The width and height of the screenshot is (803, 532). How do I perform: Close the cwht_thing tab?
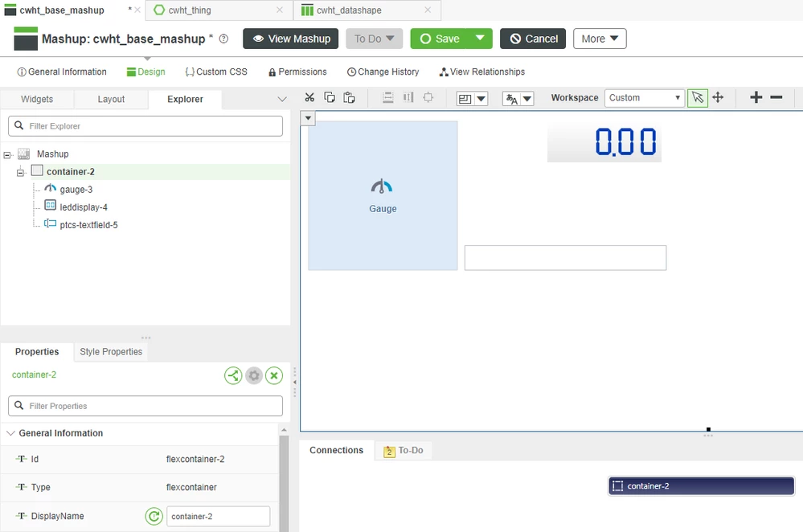coord(280,10)
